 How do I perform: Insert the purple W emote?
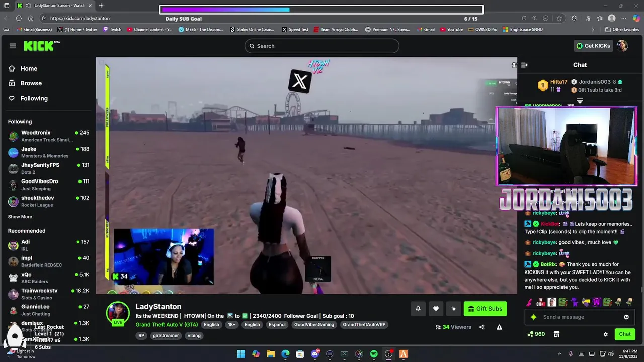pyautogui.click(x=597, y=302)
